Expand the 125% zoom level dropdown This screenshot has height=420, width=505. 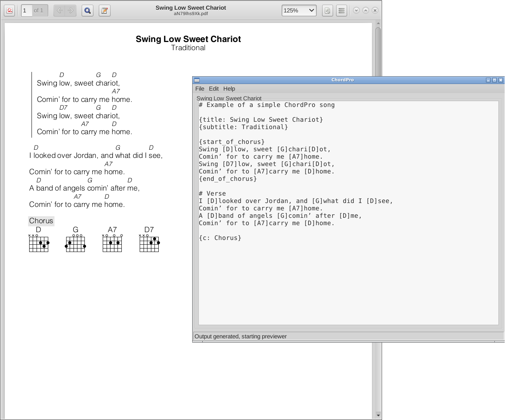tap(299, 10)
